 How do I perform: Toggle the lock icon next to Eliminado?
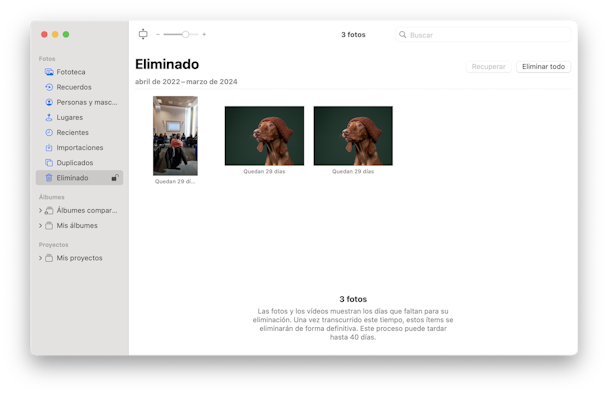coord(115,178)
